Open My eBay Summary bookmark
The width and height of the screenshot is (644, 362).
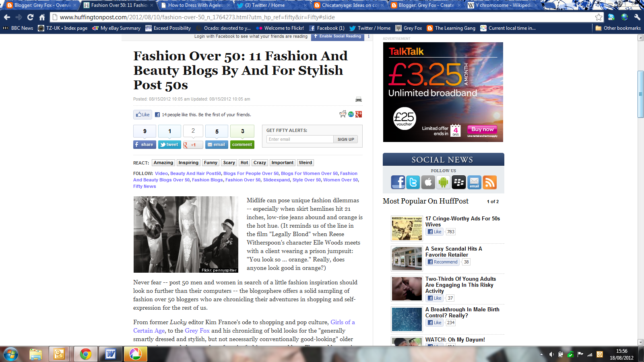tap(116, 28)
